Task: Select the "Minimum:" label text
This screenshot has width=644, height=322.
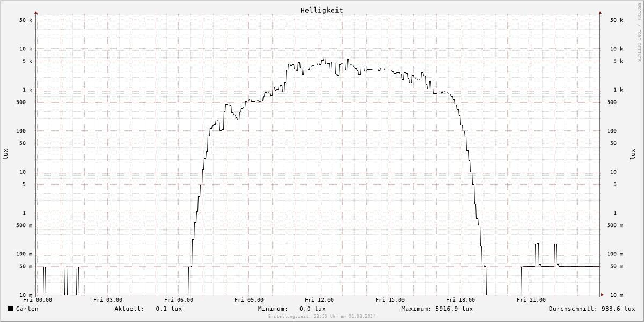Action: tap(273, 309)
